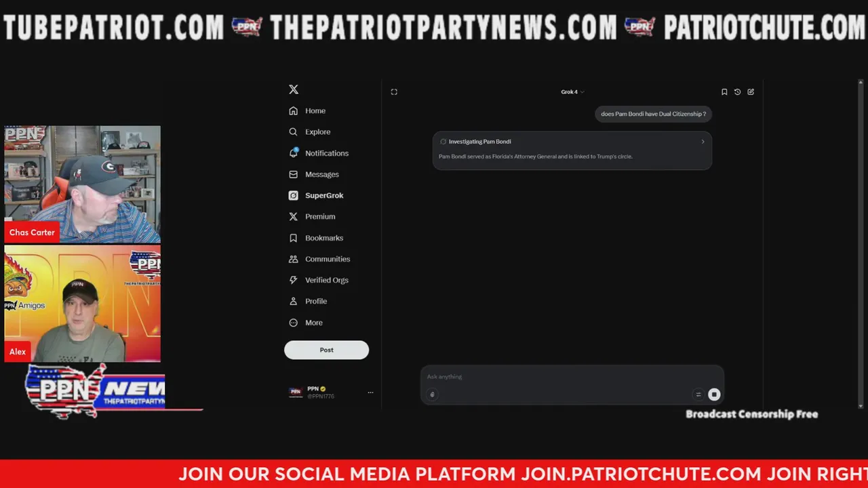
Task: Open Grok input settings slider icon
Action: pyautogui.click(x=698, y=394)
